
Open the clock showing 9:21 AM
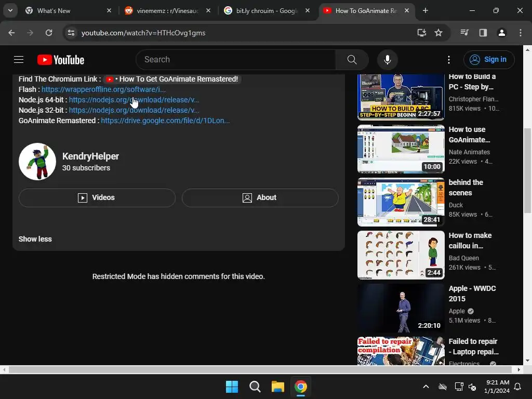[x=497, y=387]
